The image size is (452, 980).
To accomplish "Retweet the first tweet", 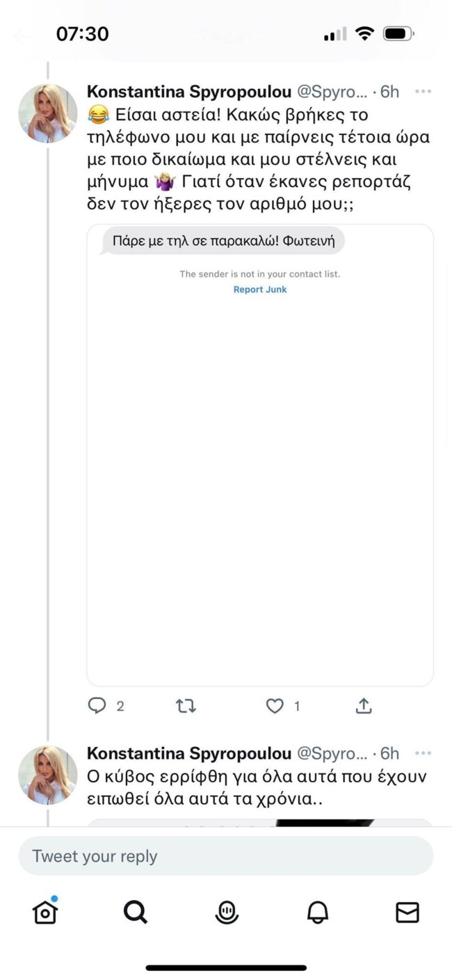I will coord(186,706).
